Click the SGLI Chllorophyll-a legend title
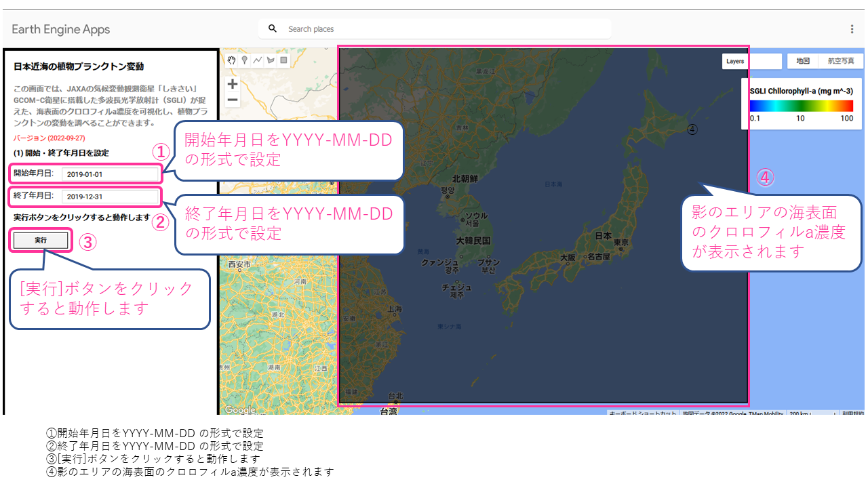The height and width of the screenshot is (488, 868). pyautogui.click(x=802, y=90)
